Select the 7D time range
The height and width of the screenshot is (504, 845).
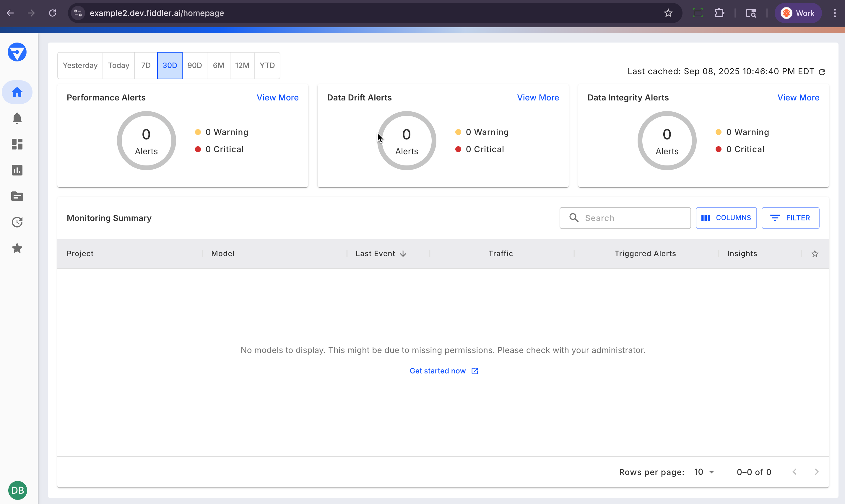[146, 65]
